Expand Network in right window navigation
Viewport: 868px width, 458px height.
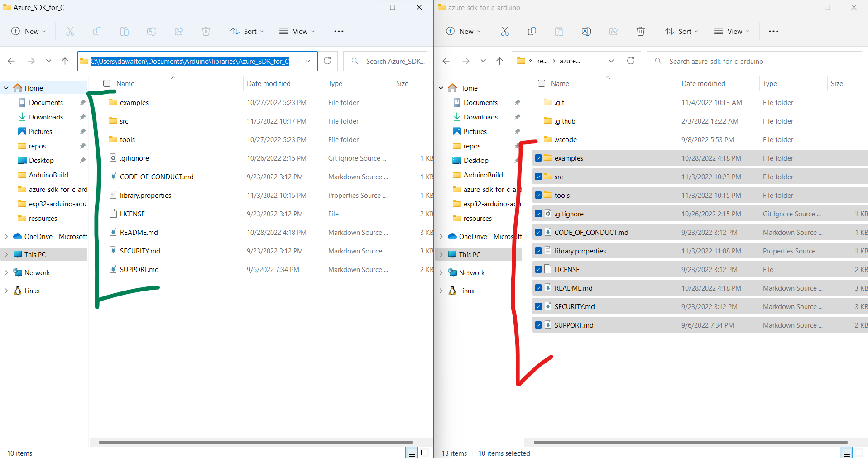click(441, 272)
